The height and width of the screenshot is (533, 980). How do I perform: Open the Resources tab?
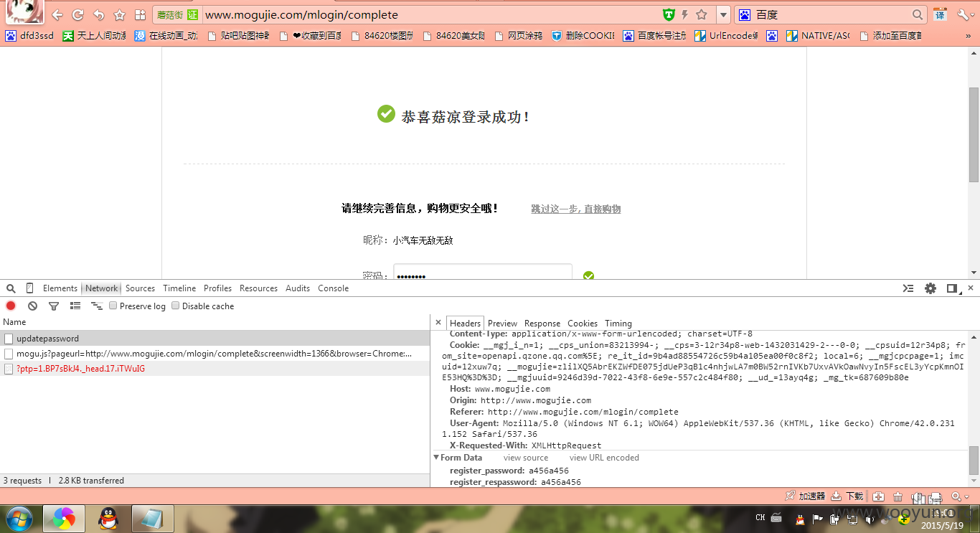(258, 288)
